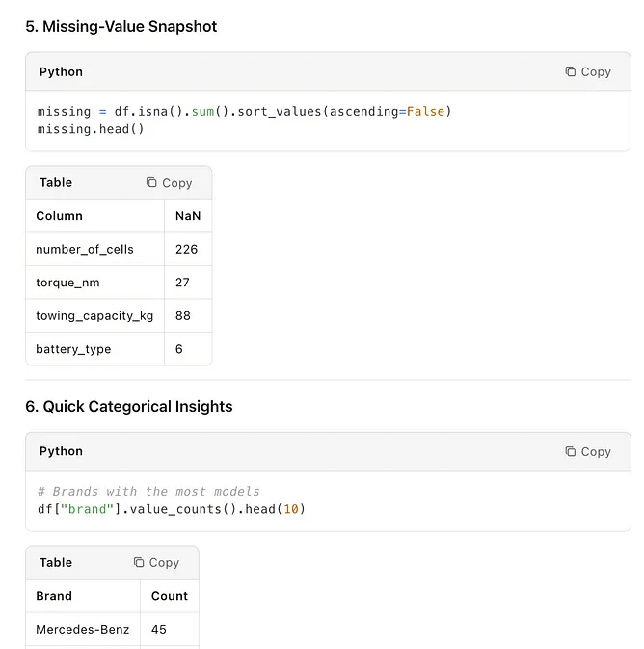Click the towing_capacity_kg cell
Viewport: 644px width, 649px height.
coord(95,315)
